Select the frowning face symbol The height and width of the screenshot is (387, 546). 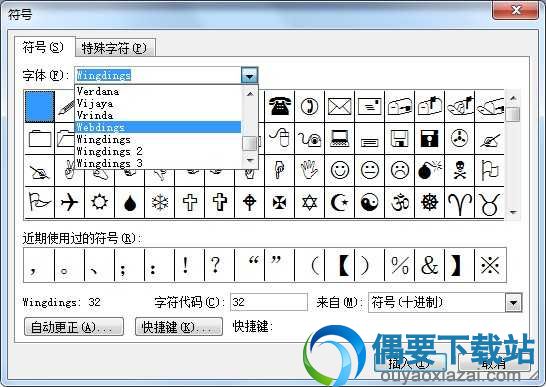(399, 171)
